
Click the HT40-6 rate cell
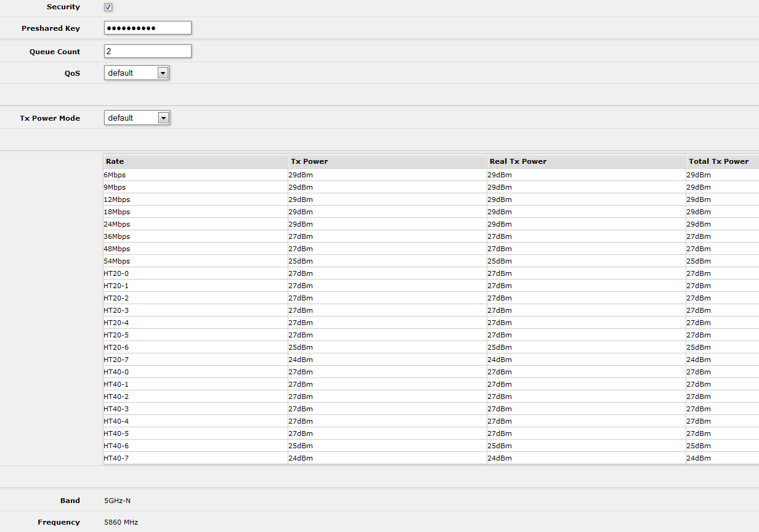(195, 446)
